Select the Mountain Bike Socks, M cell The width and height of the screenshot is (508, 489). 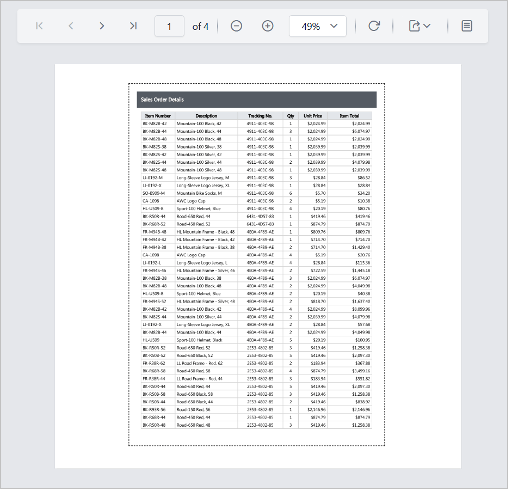coord(206,193)
